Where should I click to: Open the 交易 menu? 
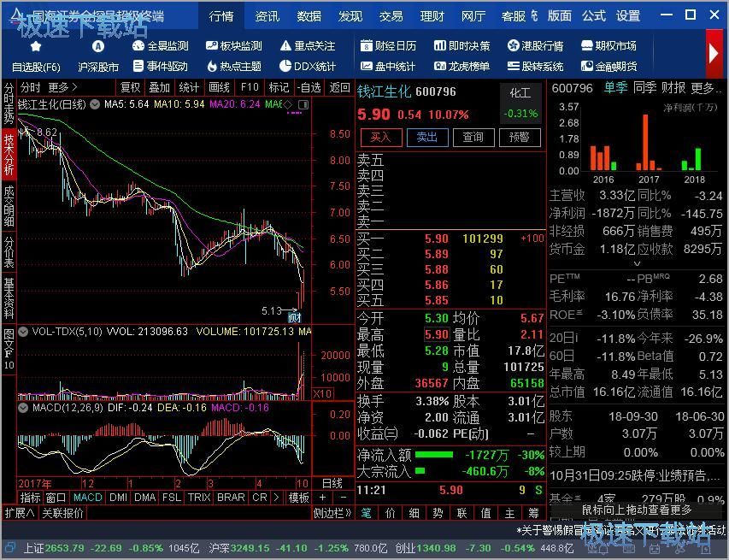[x=391, y=15]
